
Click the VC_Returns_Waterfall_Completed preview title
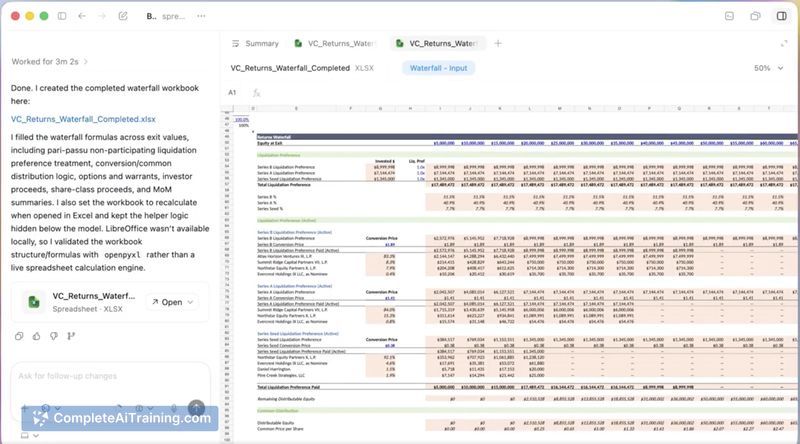[x=290, y=68]
